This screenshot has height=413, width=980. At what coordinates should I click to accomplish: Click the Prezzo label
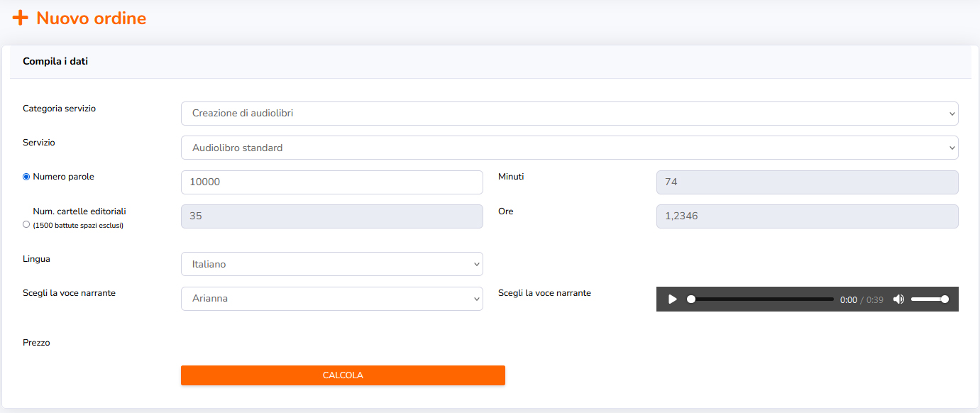36,343
